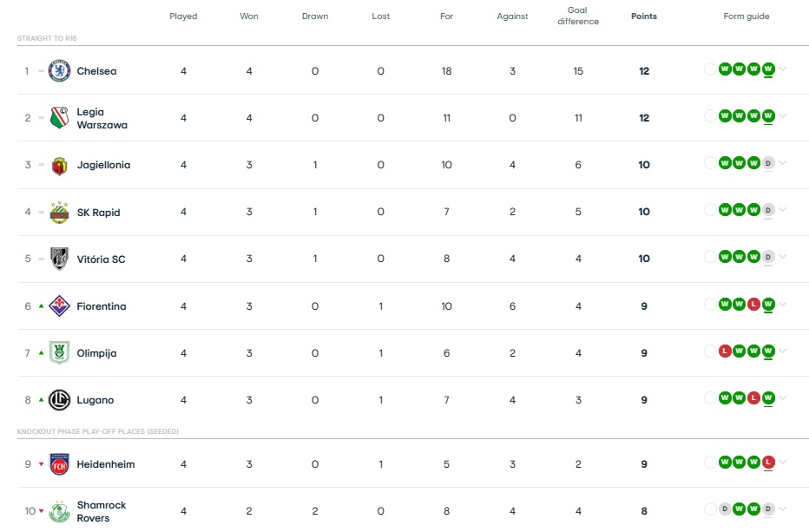The height and width of the screenshot is (532, 809).
Task: Click the Lugano club crest
Action: (x=59, y=400)
